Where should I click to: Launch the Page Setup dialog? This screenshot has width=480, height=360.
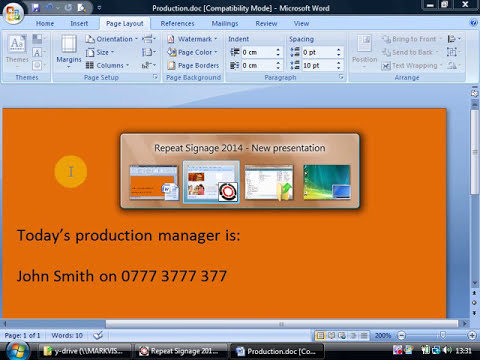point(155,77)
